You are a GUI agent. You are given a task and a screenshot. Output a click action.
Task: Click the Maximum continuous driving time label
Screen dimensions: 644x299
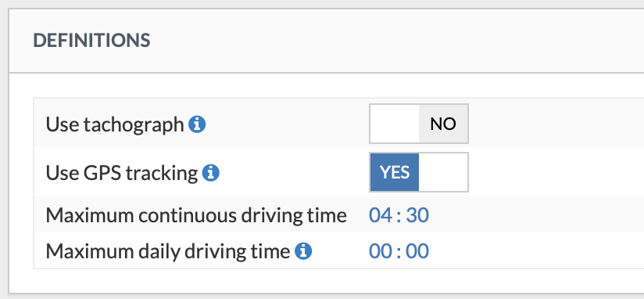click(x=196, y=215)
